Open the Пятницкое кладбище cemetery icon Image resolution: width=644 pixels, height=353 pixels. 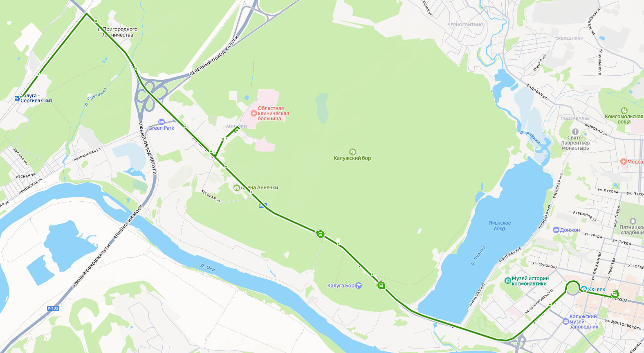pyautogui.click(x=633, y=221)
